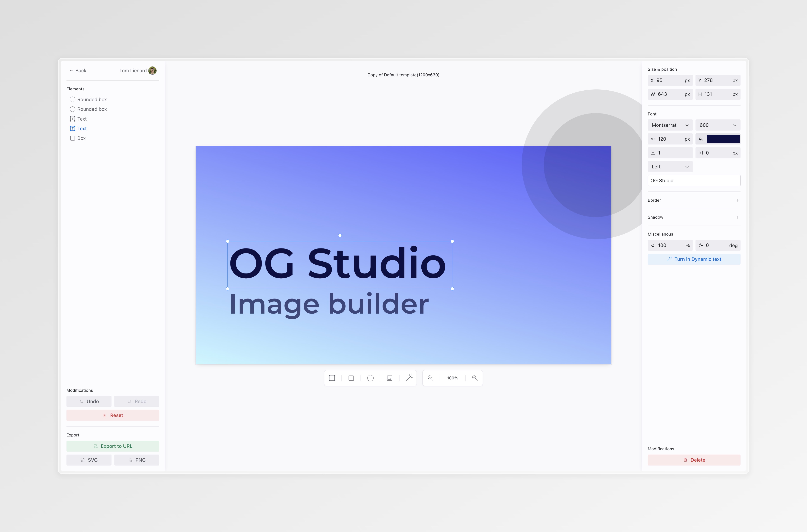Edit the rotation degrees field
Viewport: 807px width, 532px height.
tap(718, 245)
